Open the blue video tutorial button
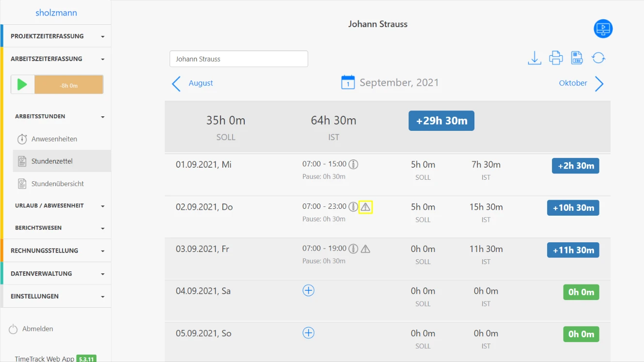The image size is (644, 362). click(603, 29)
